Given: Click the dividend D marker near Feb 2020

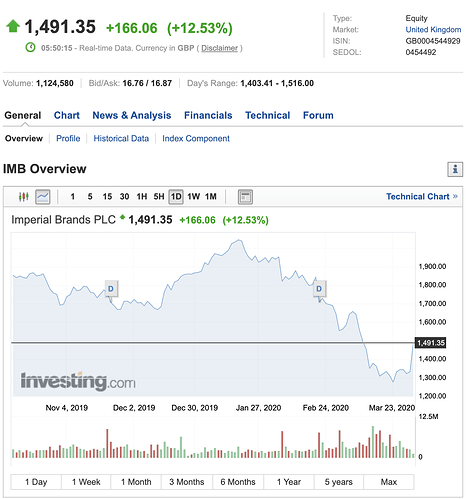Looking at the screenshot, I should 319,289.
